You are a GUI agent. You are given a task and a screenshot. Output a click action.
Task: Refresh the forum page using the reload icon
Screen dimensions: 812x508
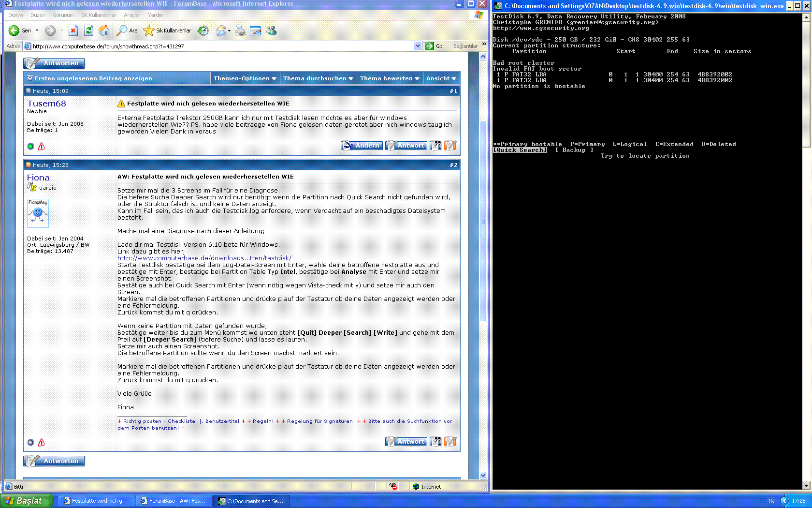88,30
